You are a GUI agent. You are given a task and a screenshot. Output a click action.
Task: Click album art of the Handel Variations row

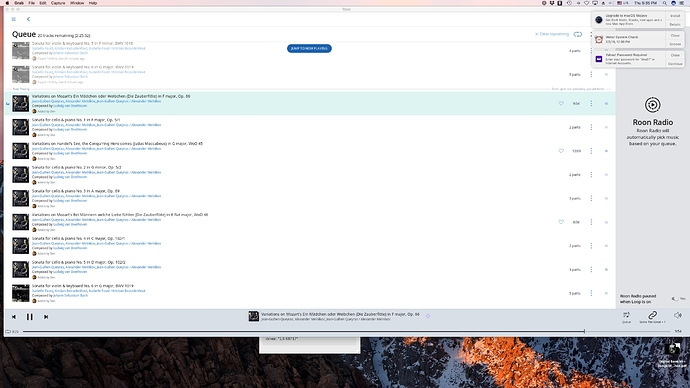[21, 151]
